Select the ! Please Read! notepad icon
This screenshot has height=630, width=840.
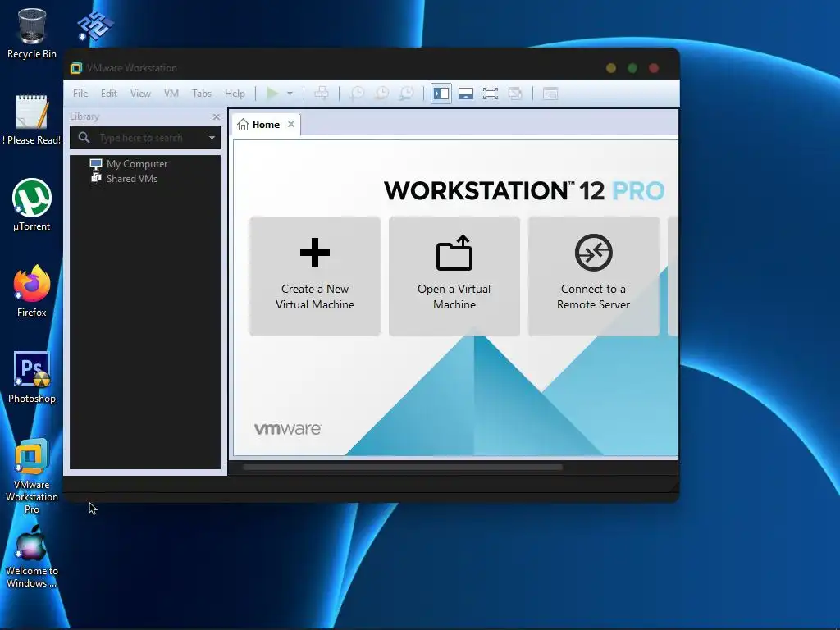[x=32, y=119]
